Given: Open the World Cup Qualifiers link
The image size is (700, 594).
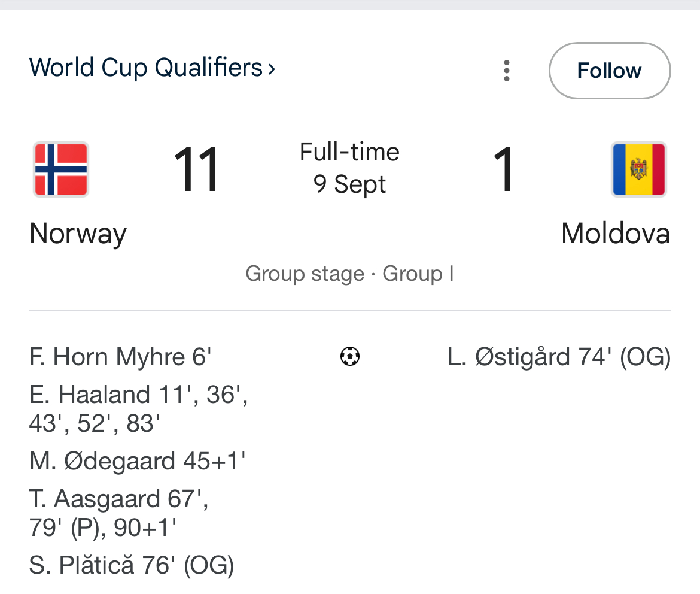Looking at the screenshot, I should click(146, 68).
